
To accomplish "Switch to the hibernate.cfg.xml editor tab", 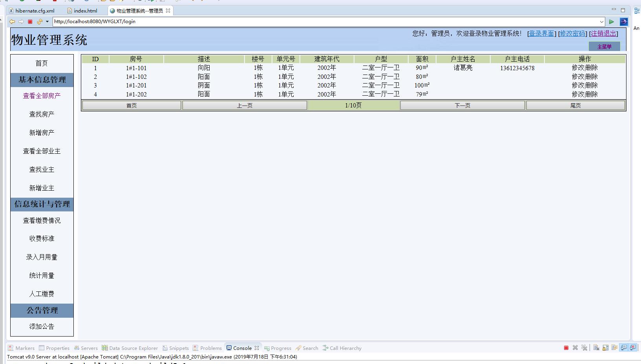I will click(35, 11).
